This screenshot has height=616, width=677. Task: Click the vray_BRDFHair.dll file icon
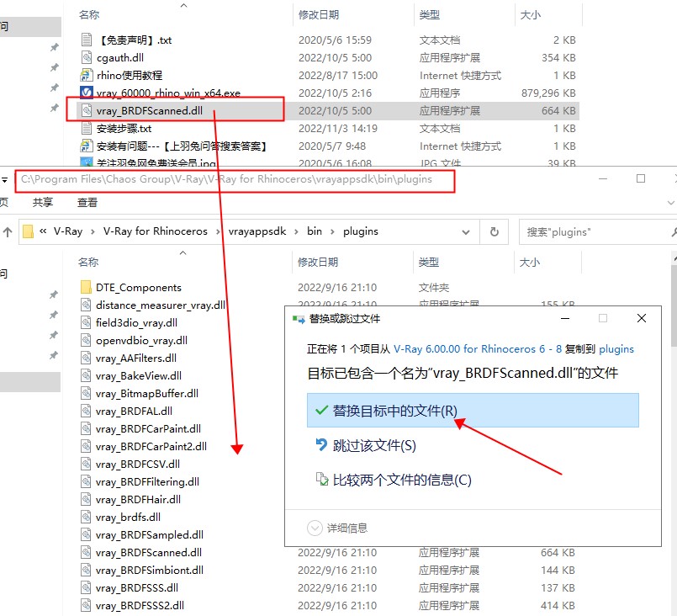tap(86, 499)
